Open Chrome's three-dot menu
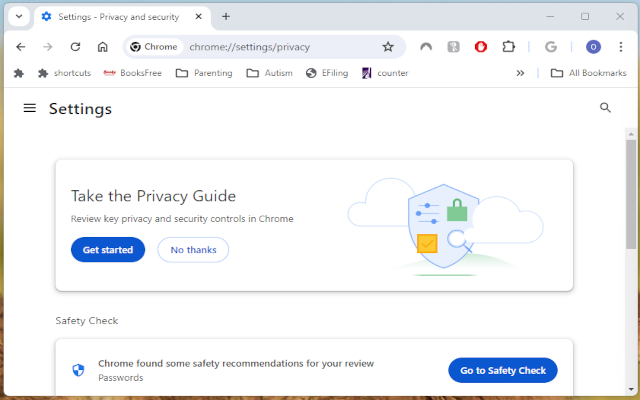The width and height of the screenshot is (640, 400). 620,47
